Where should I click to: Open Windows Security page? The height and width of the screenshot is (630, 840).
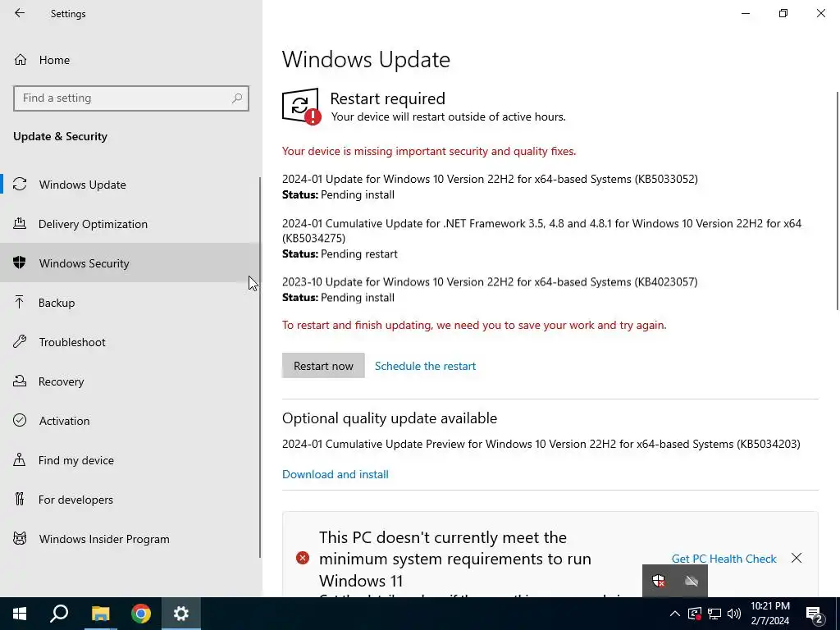pos(84,263)
